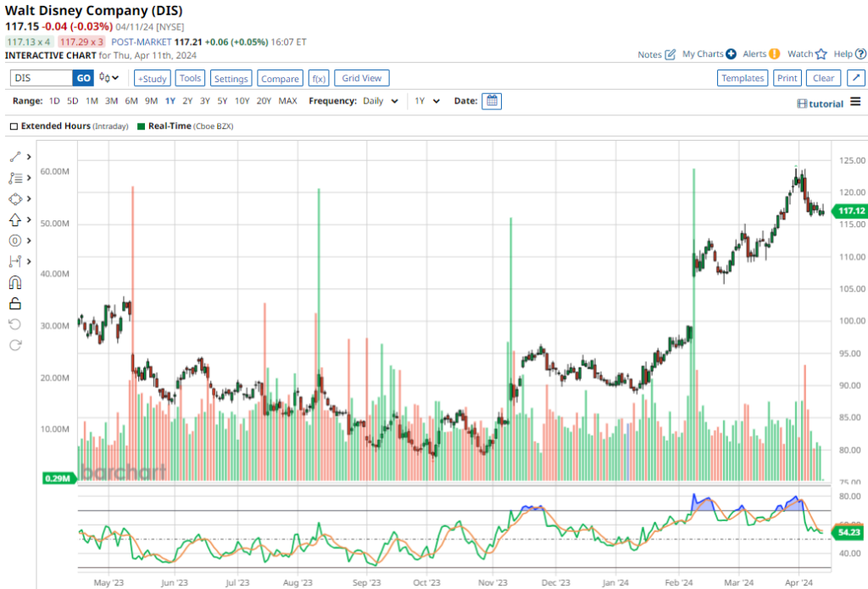
Task: Click the f(x) expressions button
Action: 319,79
